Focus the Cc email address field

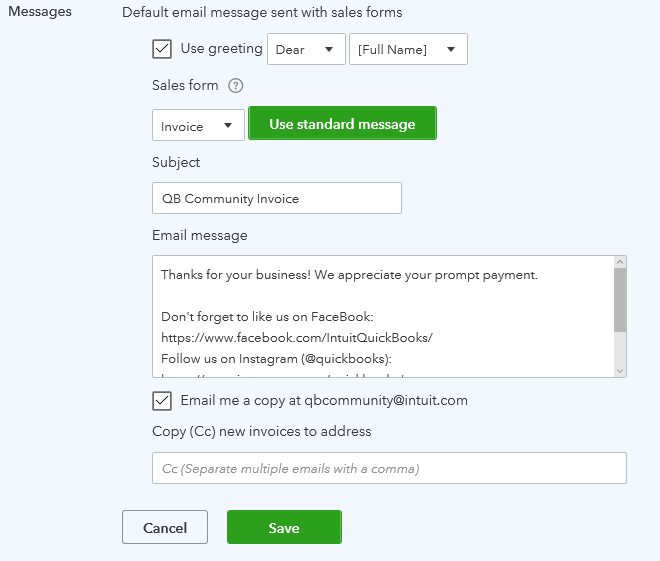[389, 468]
